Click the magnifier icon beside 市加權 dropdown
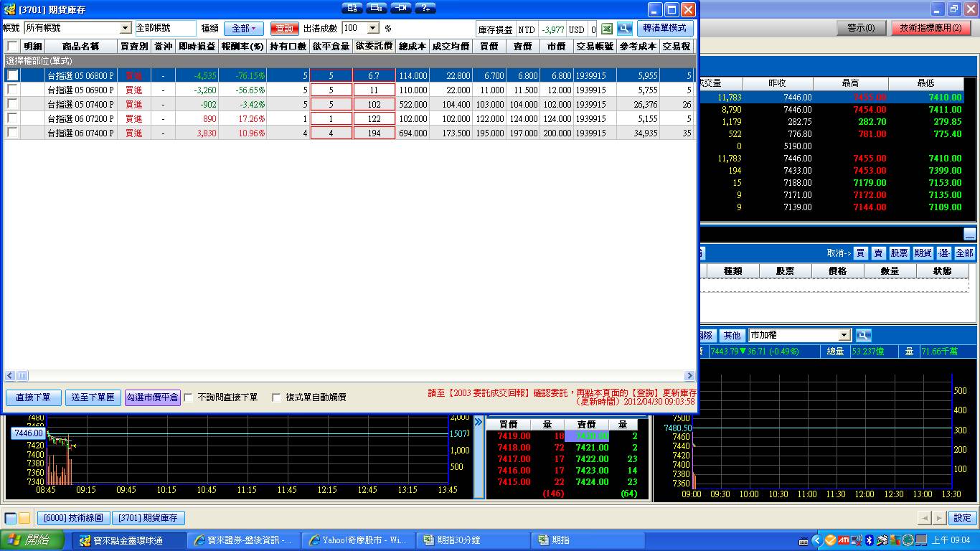 click(863, 335)
